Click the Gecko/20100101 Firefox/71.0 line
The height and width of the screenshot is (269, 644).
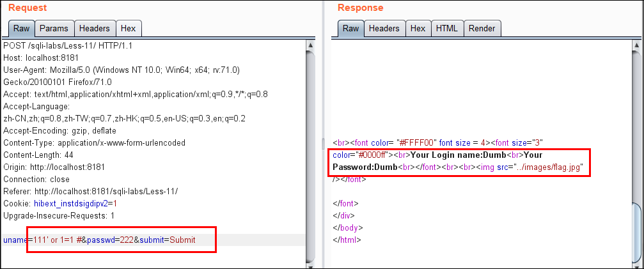[57, 82]
